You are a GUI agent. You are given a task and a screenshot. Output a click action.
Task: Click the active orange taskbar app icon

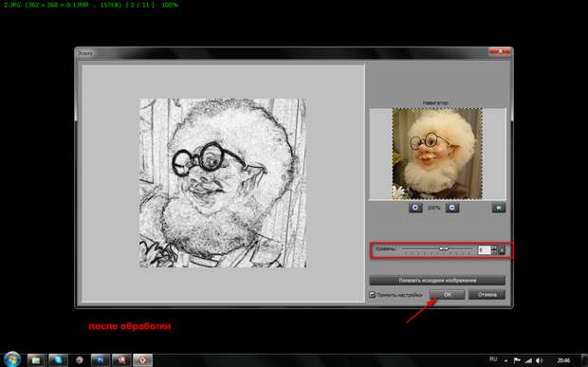click(x=143, y=360)
